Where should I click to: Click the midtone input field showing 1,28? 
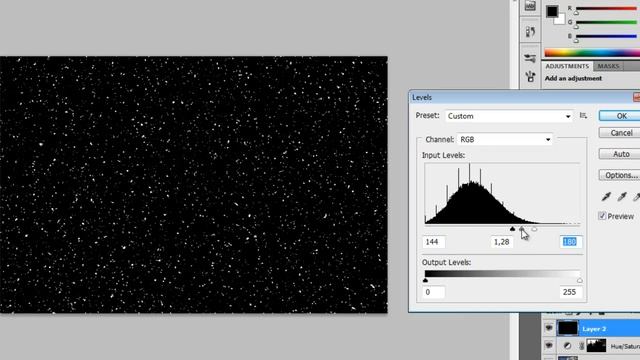[502, 242]
